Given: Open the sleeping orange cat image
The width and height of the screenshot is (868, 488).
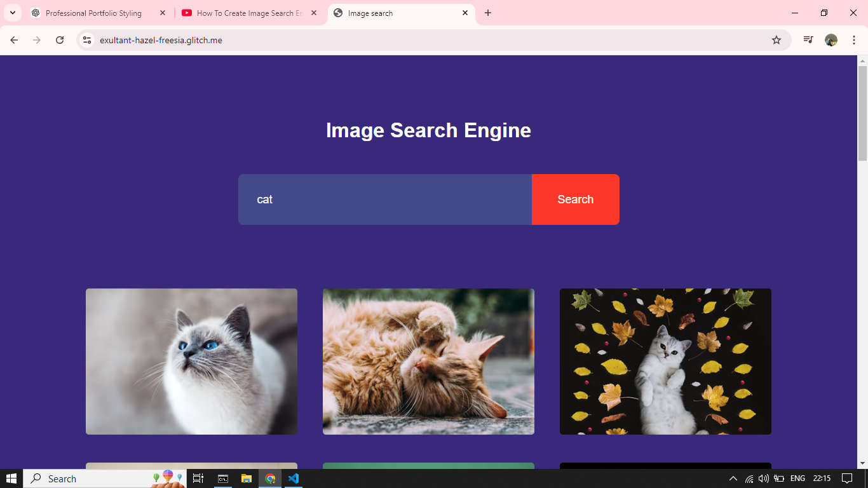Looking at the screenshot, I should (x=428, y=362).
